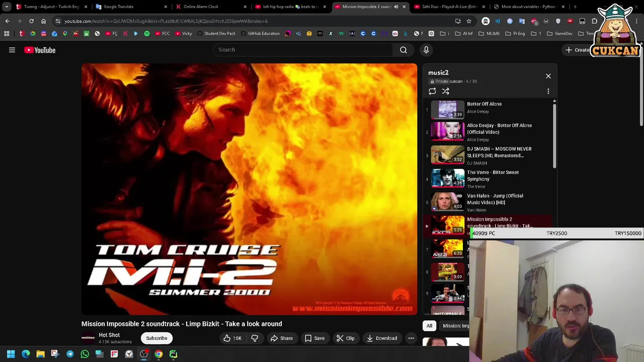
Task: Expand the AI Inf bookmark folder
Action: [464, 34]
